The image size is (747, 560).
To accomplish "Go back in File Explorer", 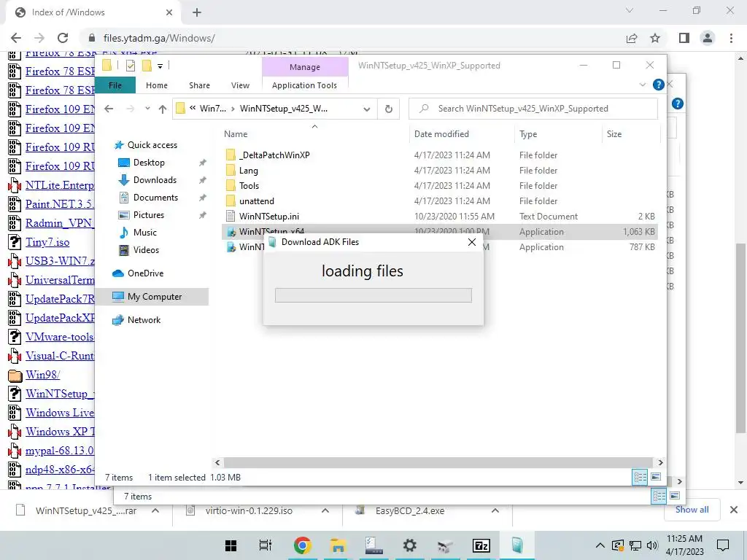I will pyautogui.click(x=109, y=109).
